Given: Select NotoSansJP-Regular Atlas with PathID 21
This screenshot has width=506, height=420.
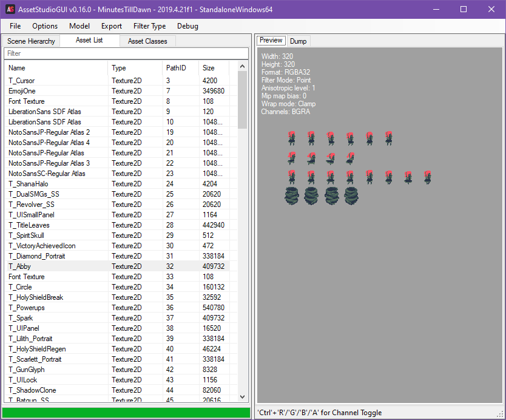Looking at the screenshot, I should tap(117, 153).
